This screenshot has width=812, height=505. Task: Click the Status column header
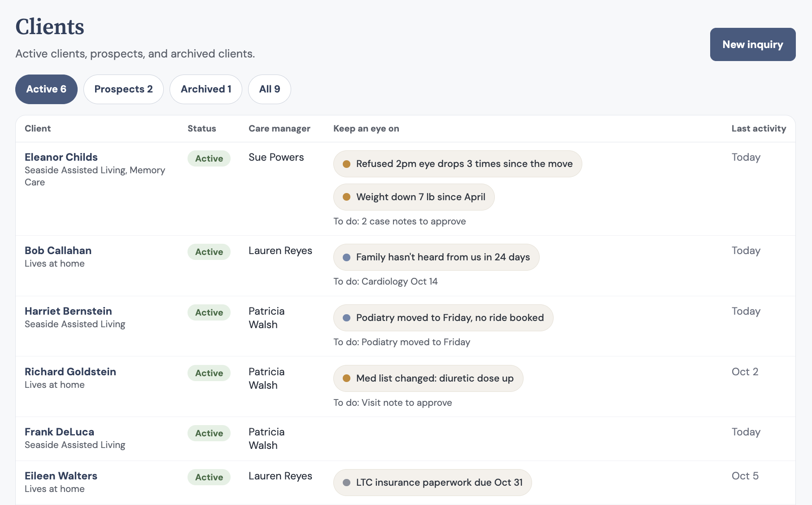click(x=202, y=128)
